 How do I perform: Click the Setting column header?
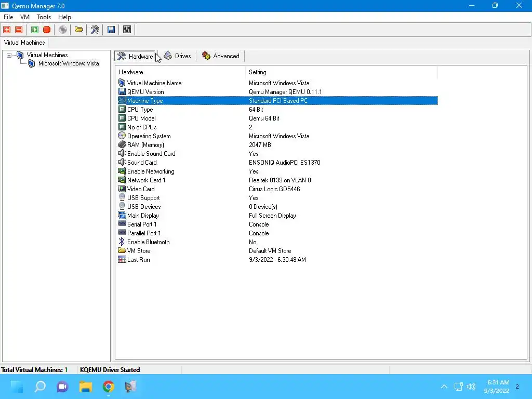(x=342, y=72)
